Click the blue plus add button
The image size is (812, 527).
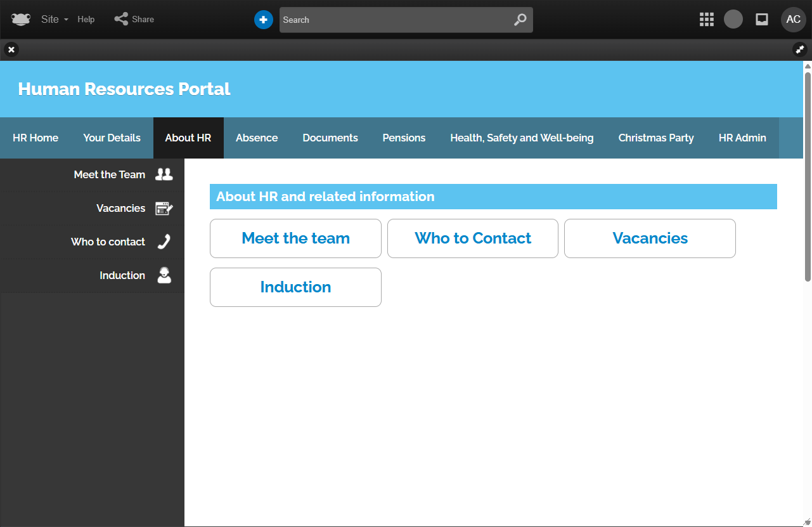pos(263,20)
